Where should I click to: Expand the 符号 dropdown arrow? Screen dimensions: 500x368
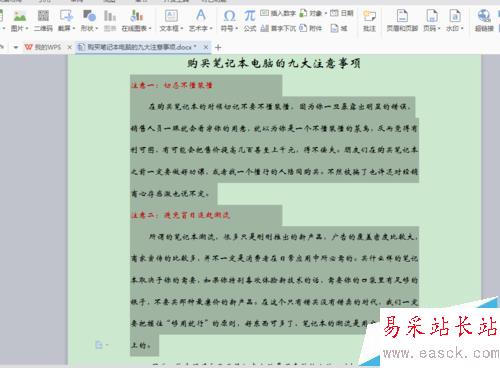(237, 29)
